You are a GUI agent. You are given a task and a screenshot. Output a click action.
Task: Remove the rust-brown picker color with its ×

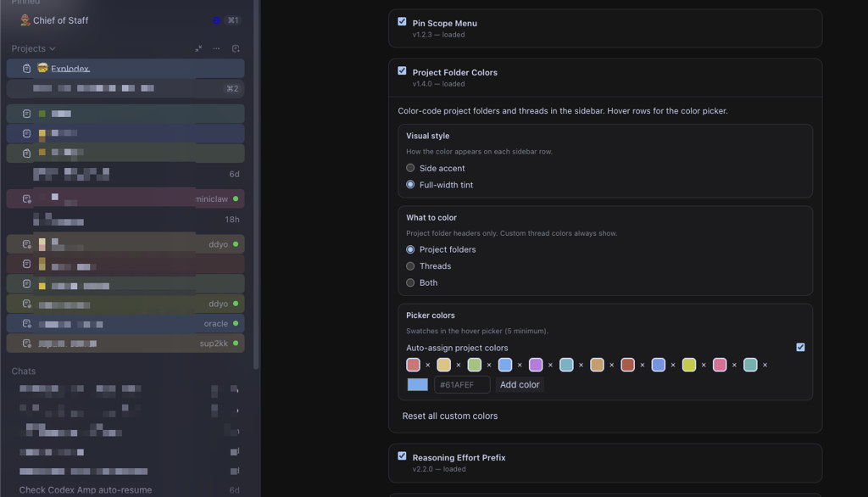coord(643,366)
